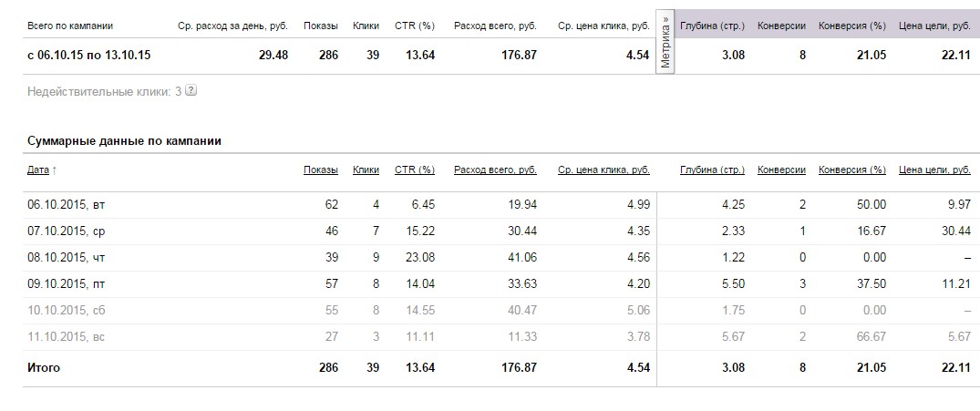Click conversion value 66.67 for 11.10.2015

(872, 336)
